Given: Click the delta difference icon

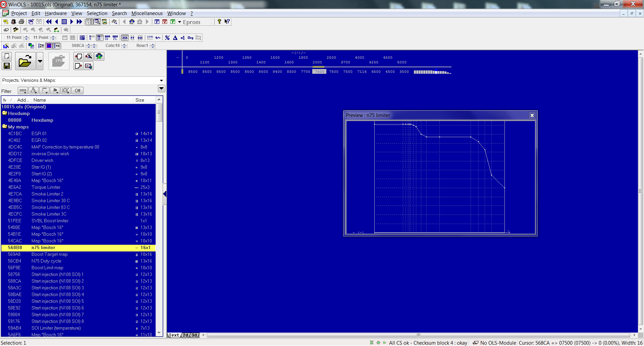Looking at the screenshot, I should point(175,38).
